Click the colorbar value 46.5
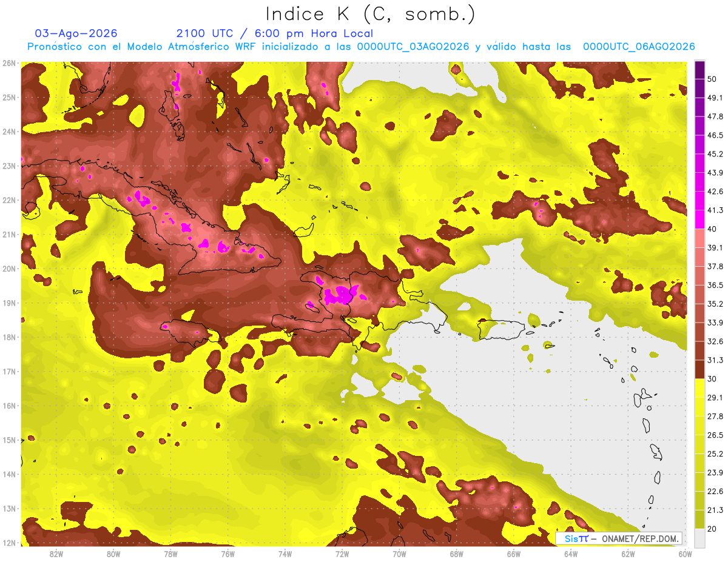Image resolution: width=728 pixels, height=562 pixels. coord(715,135)
